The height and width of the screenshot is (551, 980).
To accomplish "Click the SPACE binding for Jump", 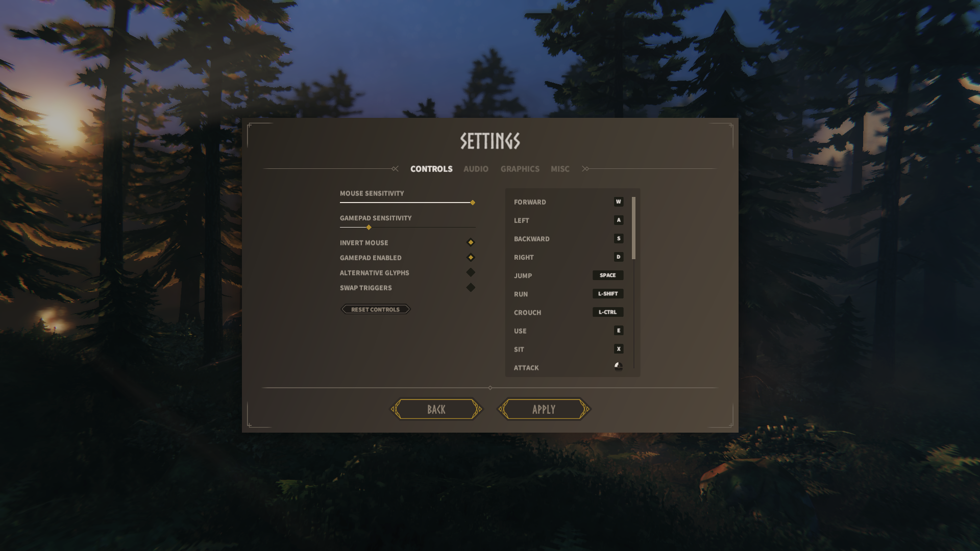I will [x=608, y=275].
